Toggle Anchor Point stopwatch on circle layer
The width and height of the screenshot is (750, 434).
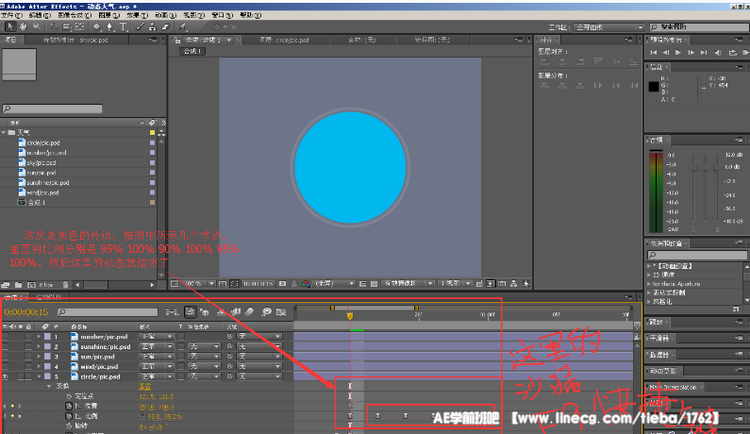pyautogui.click(x=69, y=396)
